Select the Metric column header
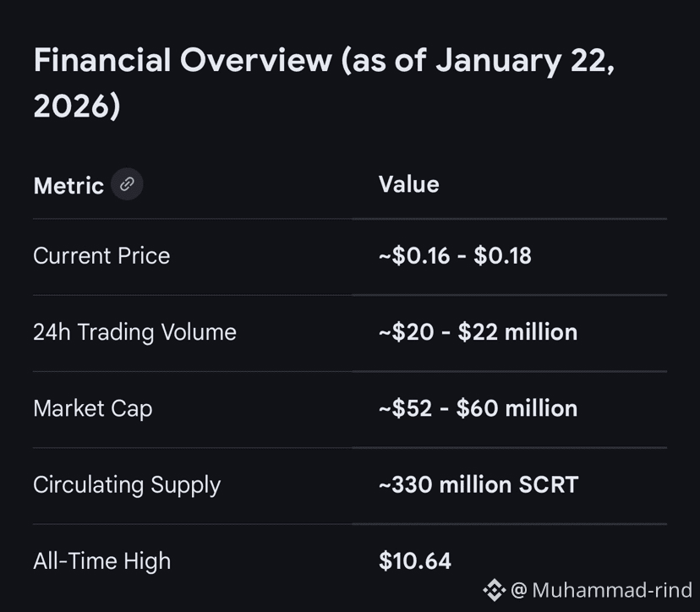The height and width of the screenshot is (612, 700). 68,185
